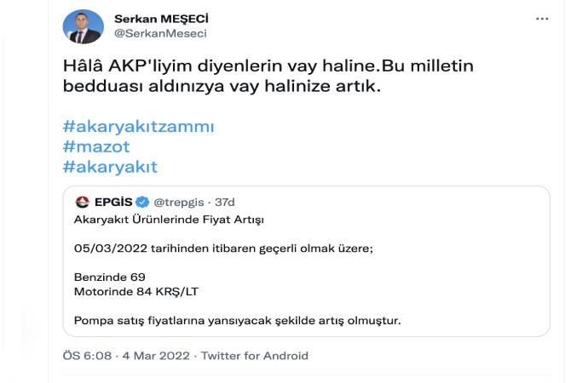Viewport: 588px width, 383px height.
Task: Click the 37d timestamp on quoted tweet
Action: click(x=224, y=202)
